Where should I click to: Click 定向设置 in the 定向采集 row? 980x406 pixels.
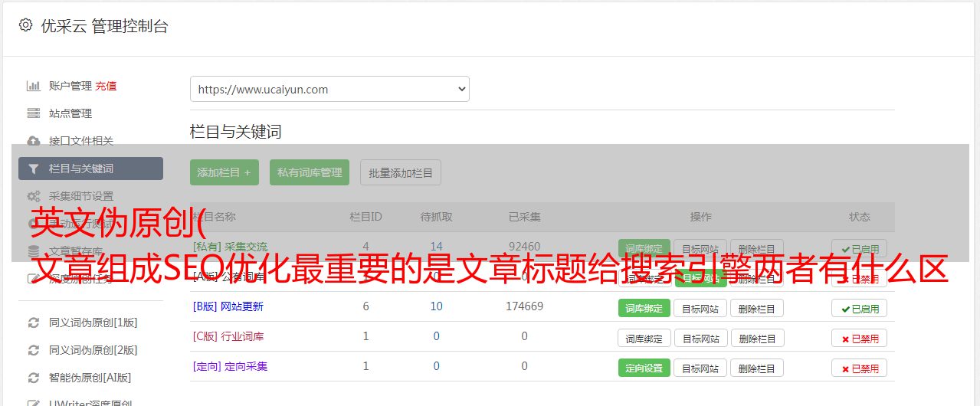[644, 368]
